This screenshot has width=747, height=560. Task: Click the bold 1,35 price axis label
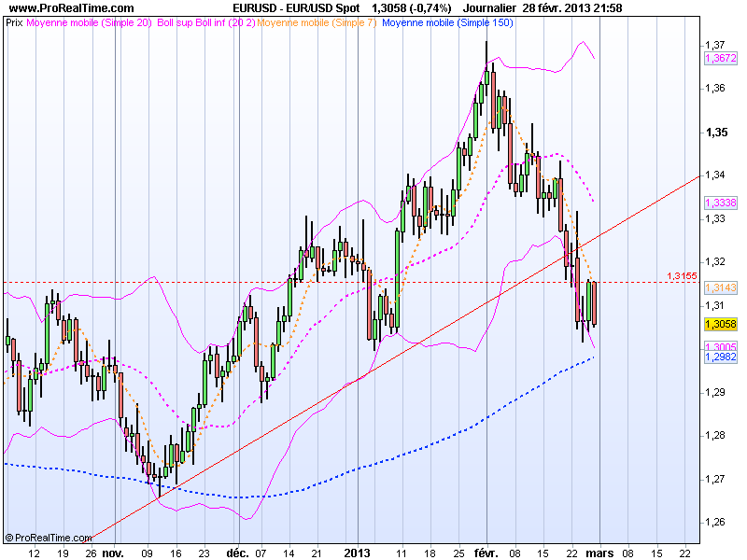click(716, 132)
